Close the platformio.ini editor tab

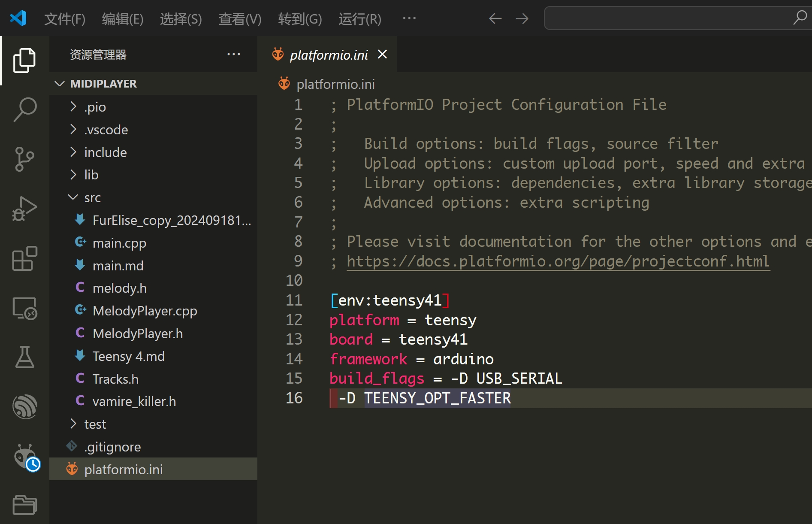point(382,55)
